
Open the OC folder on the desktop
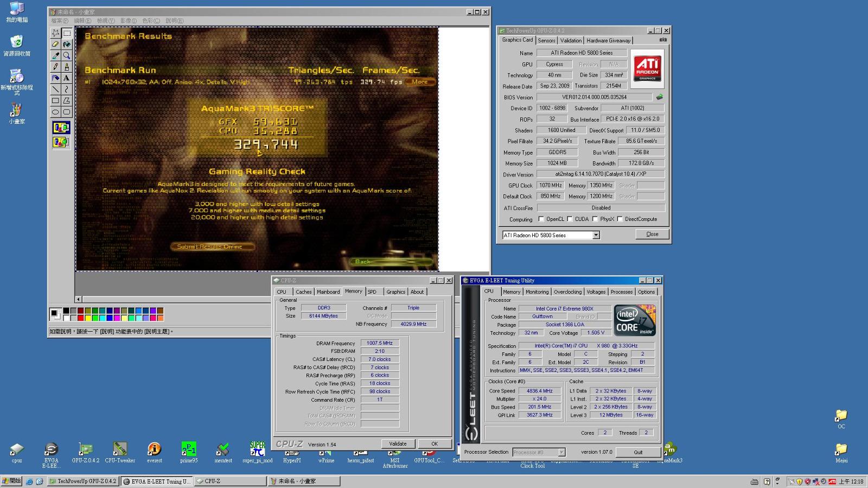841,419
